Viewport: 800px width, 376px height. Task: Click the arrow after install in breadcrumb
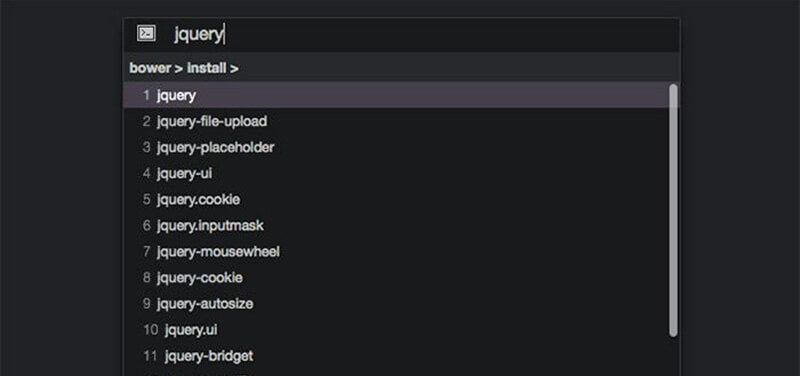[234, 68]
